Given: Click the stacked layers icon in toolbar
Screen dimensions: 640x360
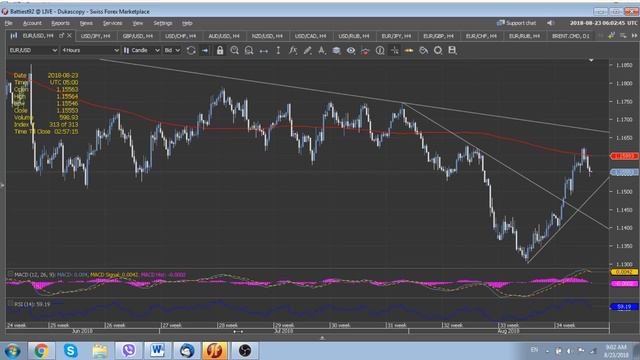Looking at the screenshot, I should pos(336,50).
